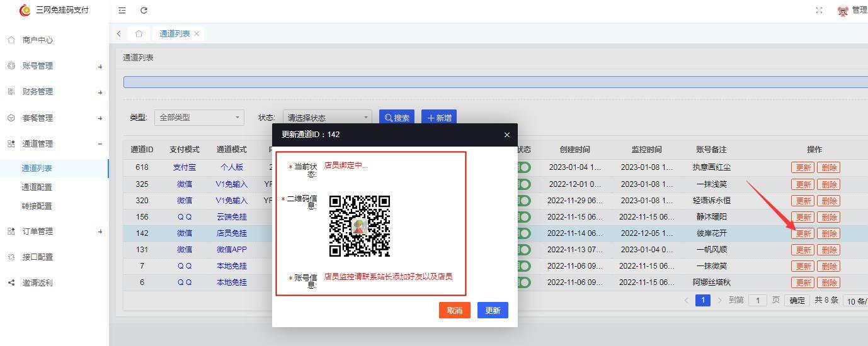Click the home tab icon
The height and width of the screenshot is (346, 868).
point(139,34)
